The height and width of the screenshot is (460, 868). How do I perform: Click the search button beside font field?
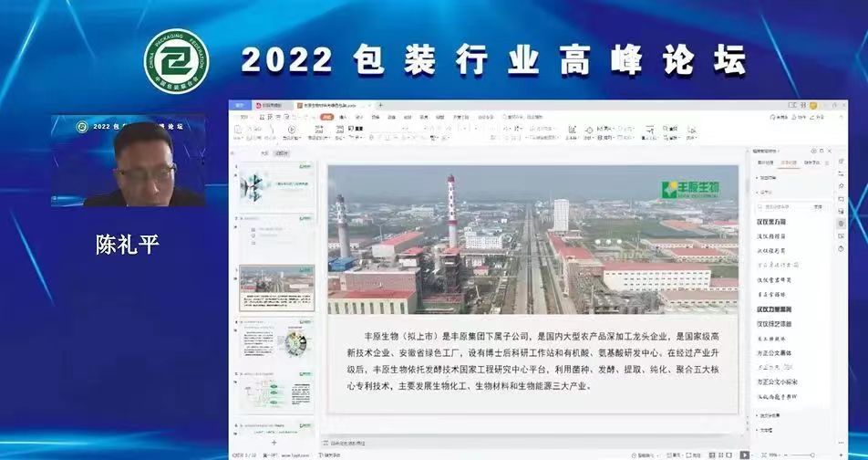[x=818, y=206]
